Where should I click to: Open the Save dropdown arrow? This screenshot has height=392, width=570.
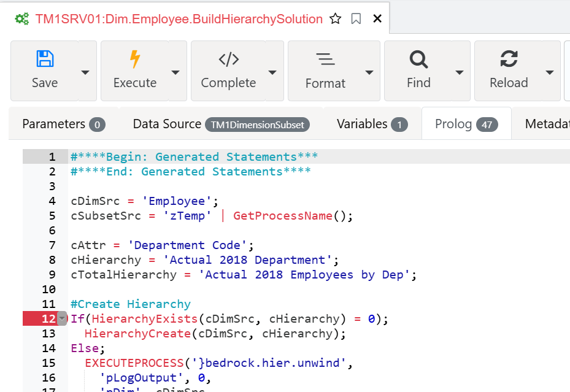coord(85,72)
